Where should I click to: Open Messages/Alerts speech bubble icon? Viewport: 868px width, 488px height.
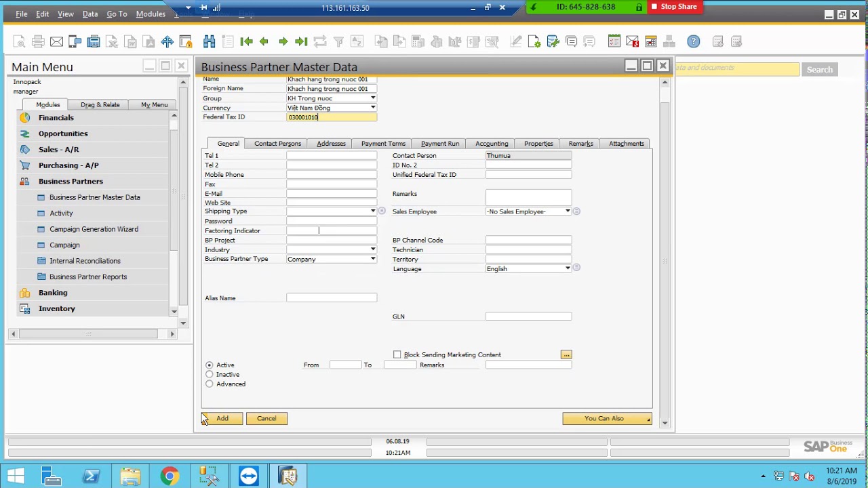(572, 42)
